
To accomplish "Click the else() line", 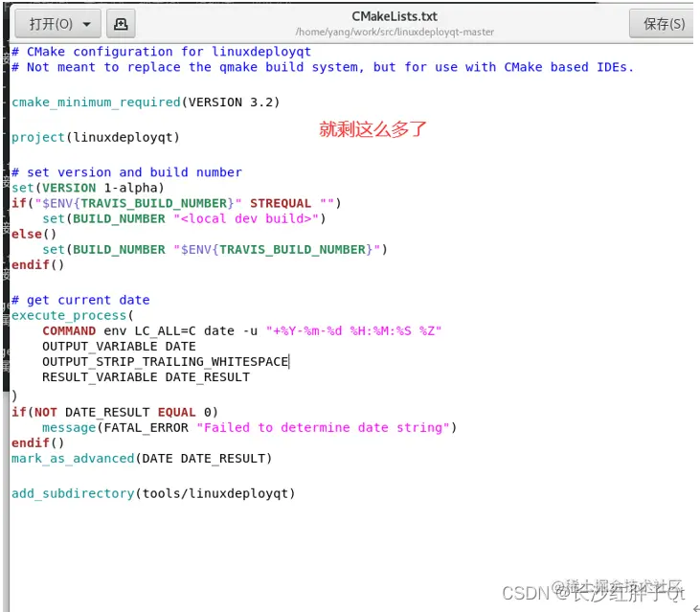I will point(34,234).
